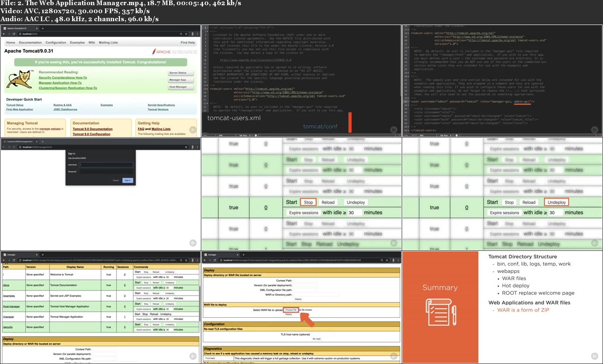Open the FAQ link under Getting Help
This screenshot has width=603, height=364.
[141, 129]
